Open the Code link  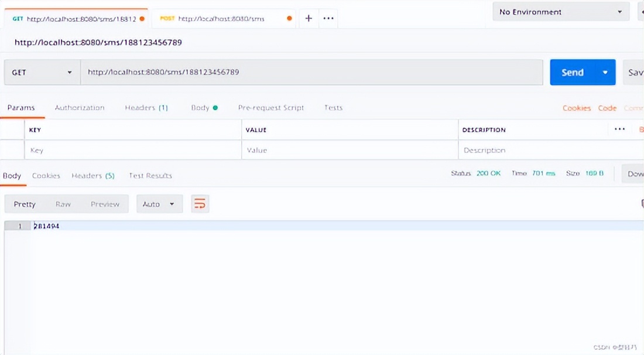pyautogui.click(x=607, y=108)
